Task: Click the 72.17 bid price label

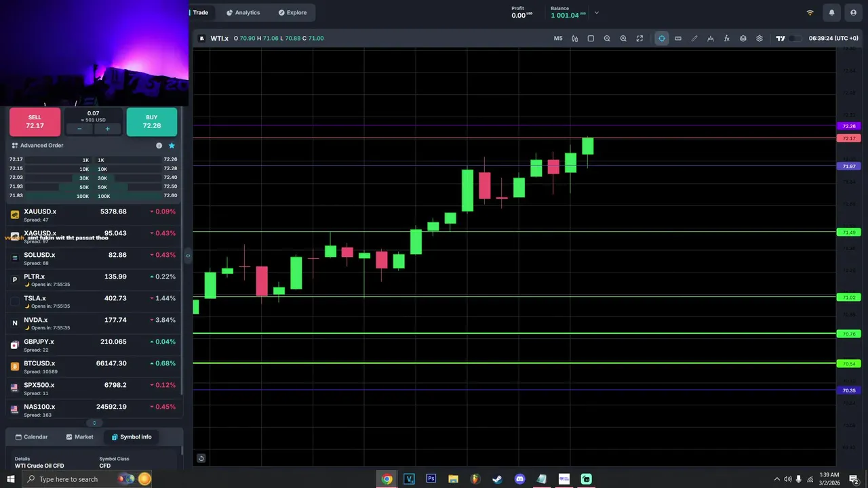Action: coord(849,138)
